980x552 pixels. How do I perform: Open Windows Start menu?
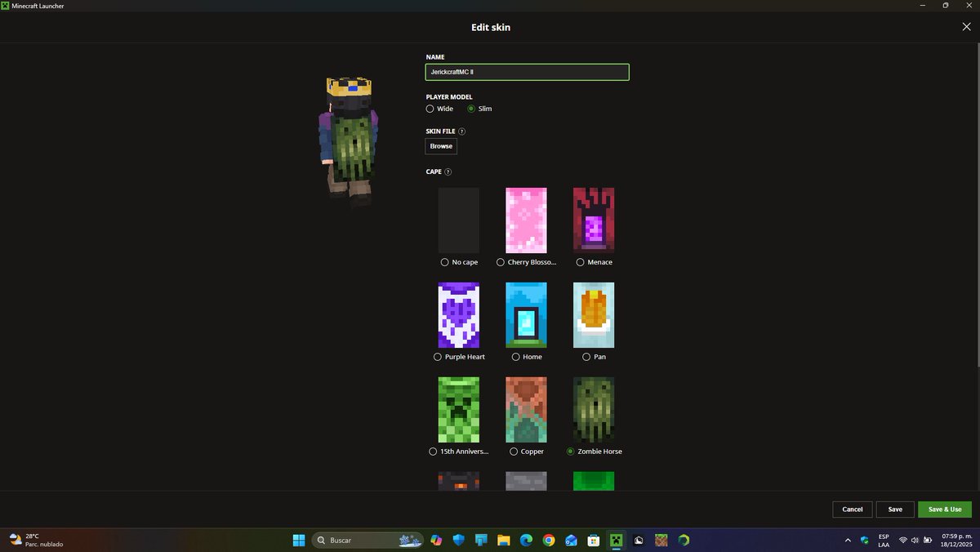pos(299,540)
